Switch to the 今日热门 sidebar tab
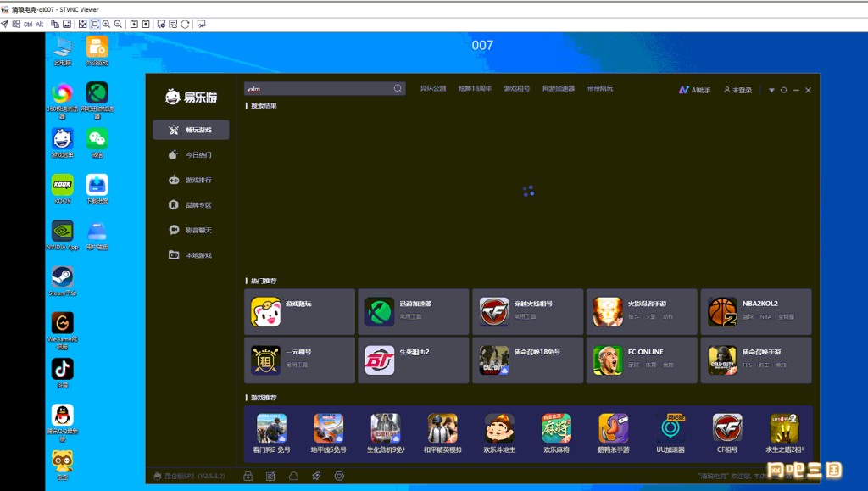The image size is (868, 491). point(191,155)
